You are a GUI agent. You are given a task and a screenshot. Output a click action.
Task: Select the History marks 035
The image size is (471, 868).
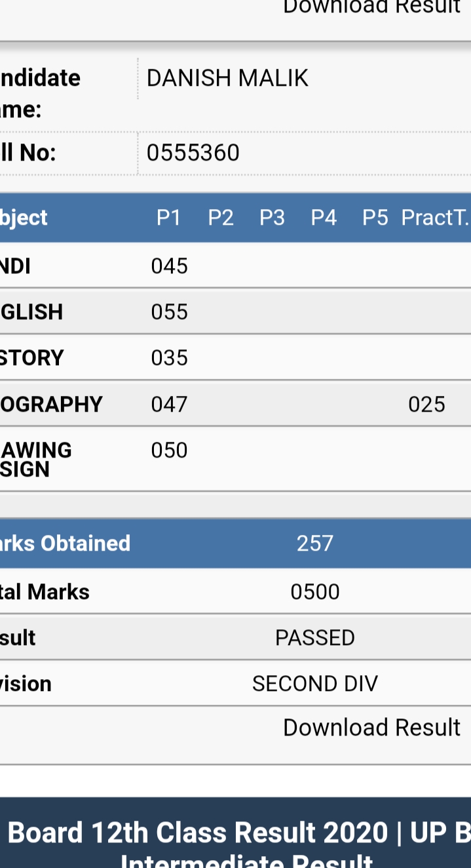(x=170, y=358)
